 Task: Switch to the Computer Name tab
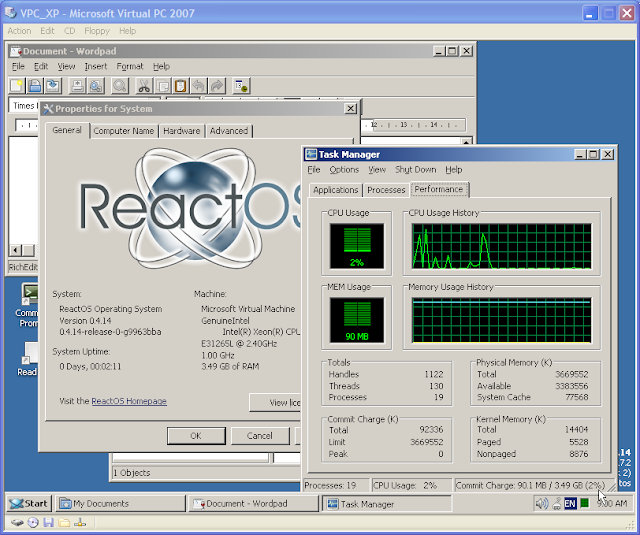point(124,131)
